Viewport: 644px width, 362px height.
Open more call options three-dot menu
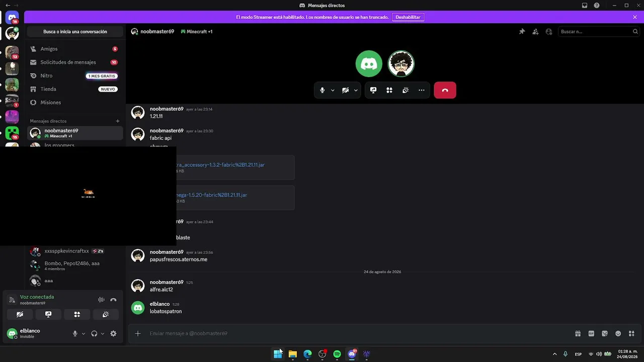click(x=422, y=90)
